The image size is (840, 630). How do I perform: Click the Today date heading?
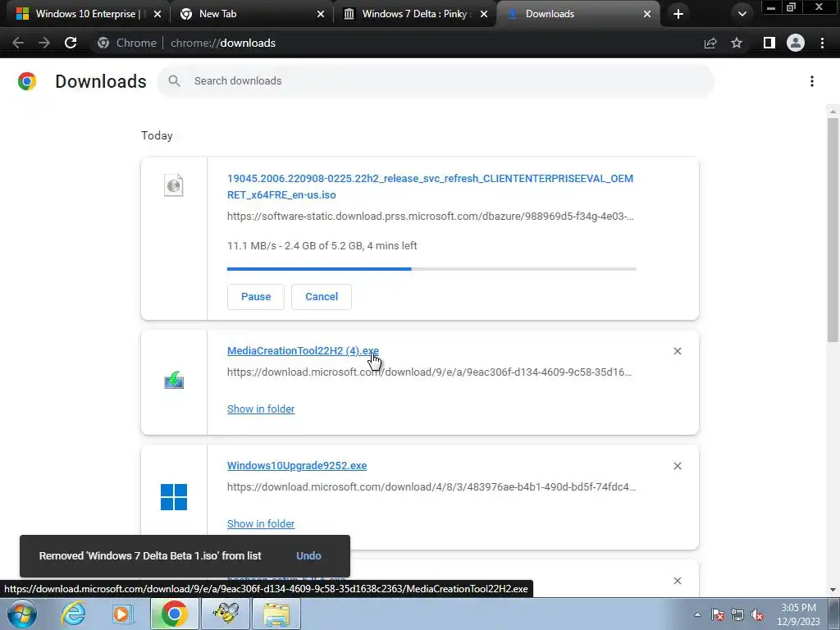157,135
